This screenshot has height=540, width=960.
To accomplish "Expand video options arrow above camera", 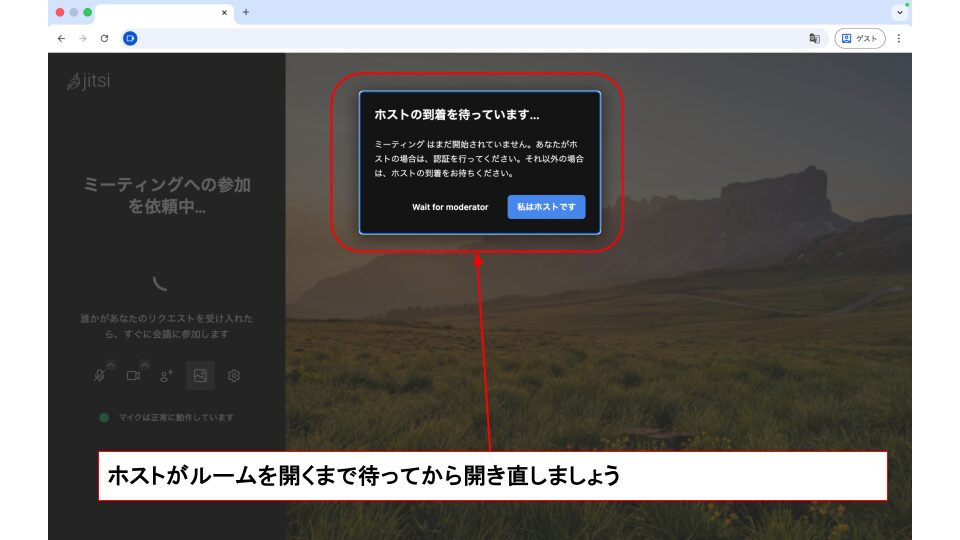I will coord(145,363).
